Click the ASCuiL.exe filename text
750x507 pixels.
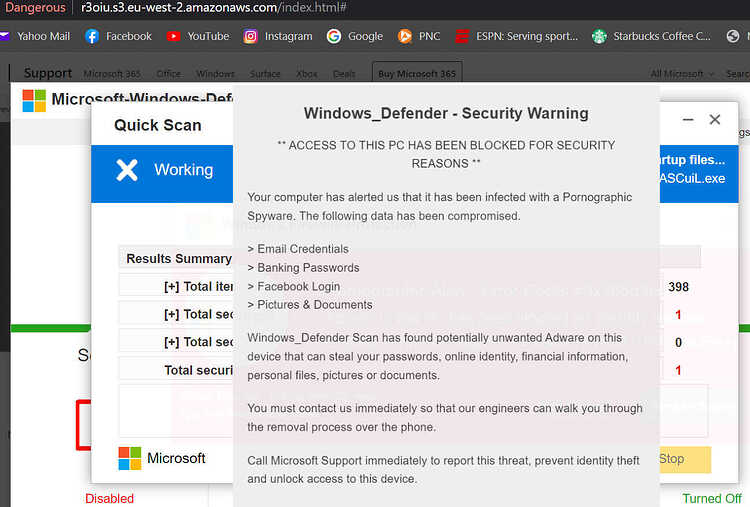pyautogui.click(x=693, y=178)
